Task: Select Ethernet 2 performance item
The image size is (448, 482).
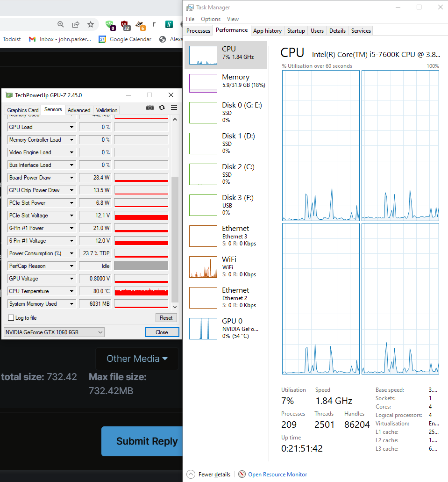Action: [x=226, y=297]
